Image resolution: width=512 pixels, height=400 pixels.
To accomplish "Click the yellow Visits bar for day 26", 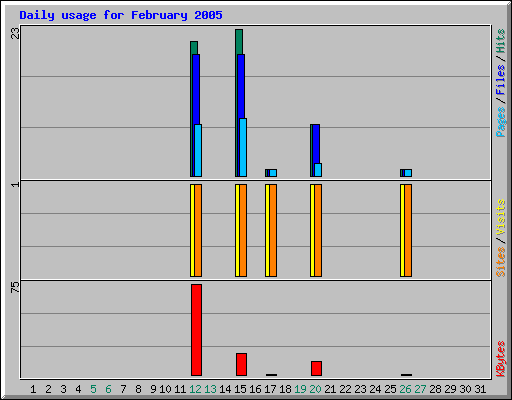I will click(402, 230).
